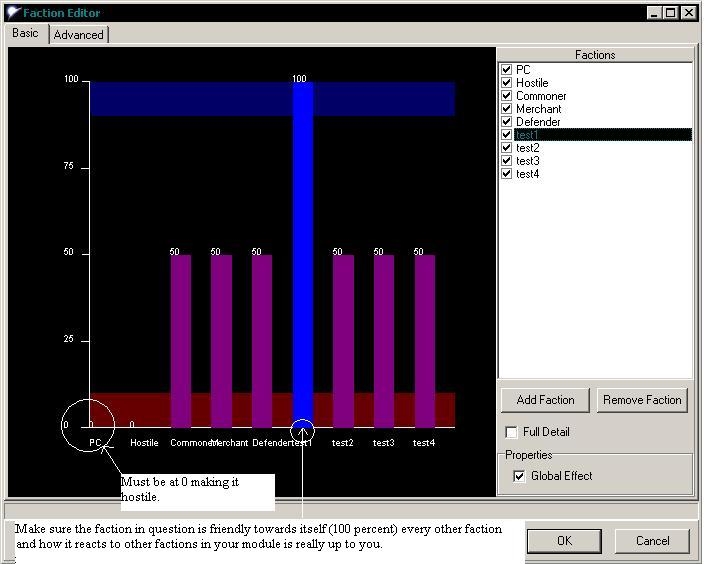Toggle the Hostile faction checkbox
The width and height of the screenshot is (710, 564).
click(507, 83)
